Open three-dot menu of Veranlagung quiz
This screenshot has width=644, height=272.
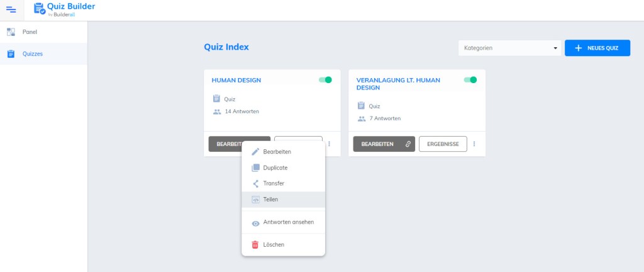coord(474,144)
